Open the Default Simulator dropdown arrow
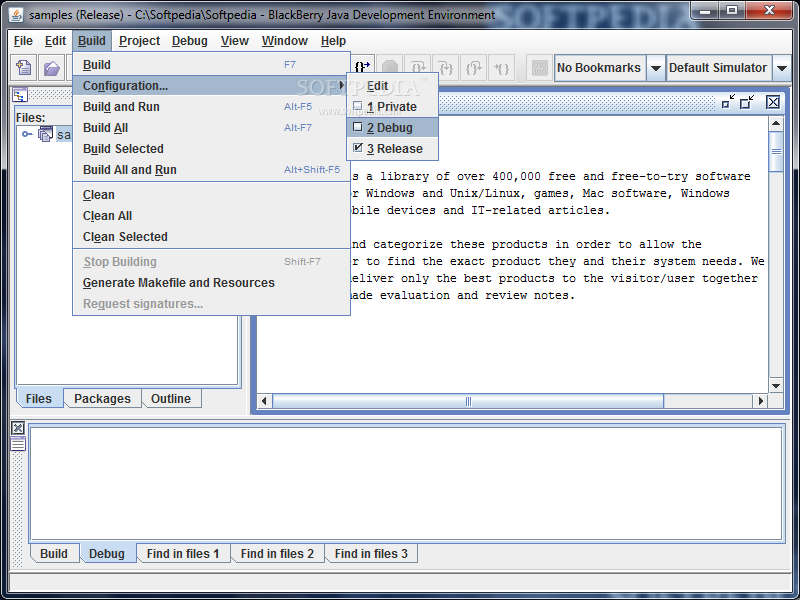Viewport: 800px width, 600px height. pos(782,68)
